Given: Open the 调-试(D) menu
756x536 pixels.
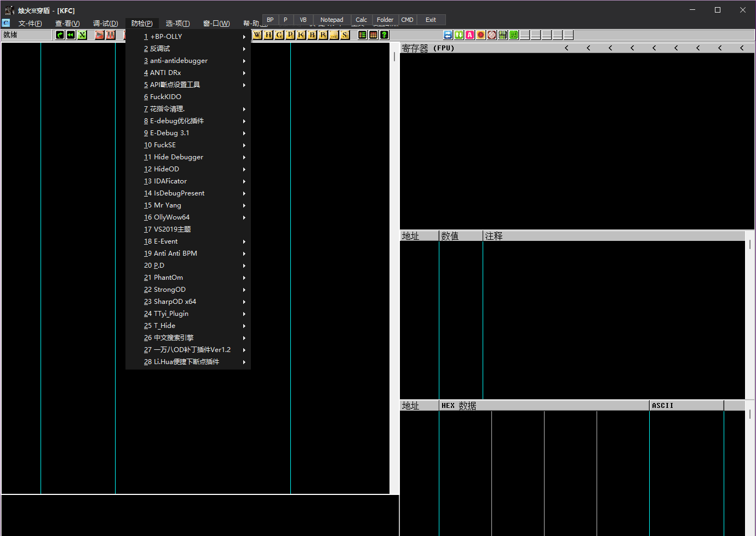Looking at the screenshot, I should (105, 24).
